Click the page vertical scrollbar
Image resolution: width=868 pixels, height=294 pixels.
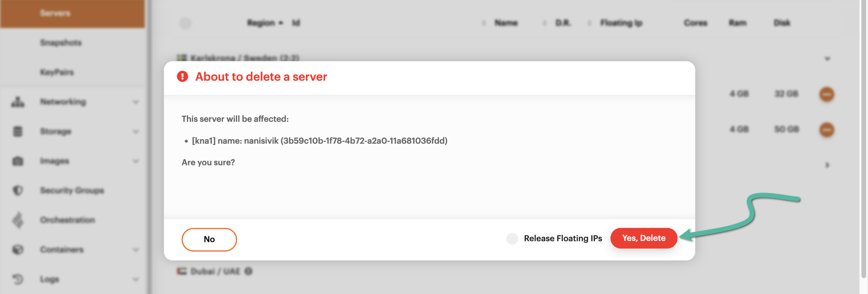click(x=863, y=136)
